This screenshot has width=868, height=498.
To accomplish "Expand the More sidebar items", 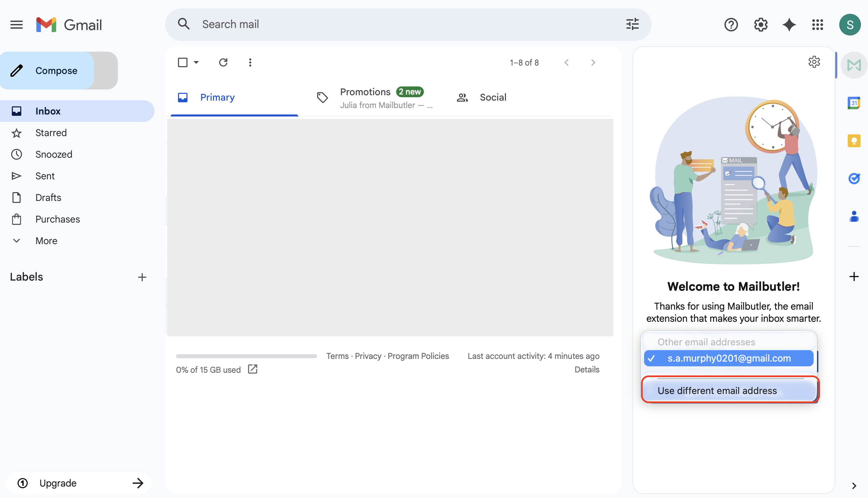I will coord(46,241).
